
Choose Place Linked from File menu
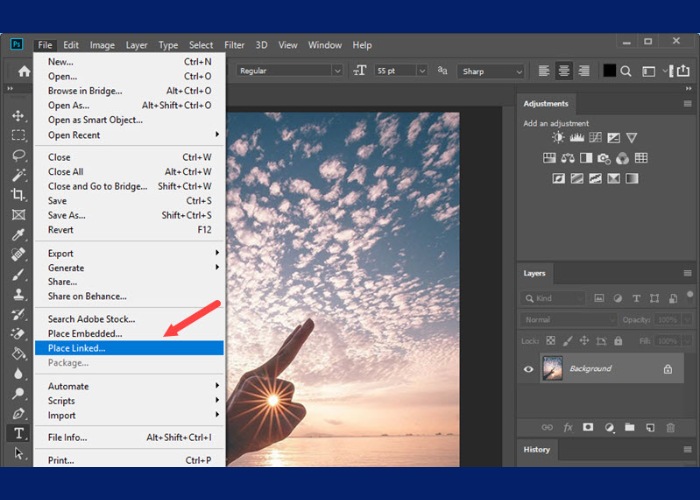click(129, 348)
